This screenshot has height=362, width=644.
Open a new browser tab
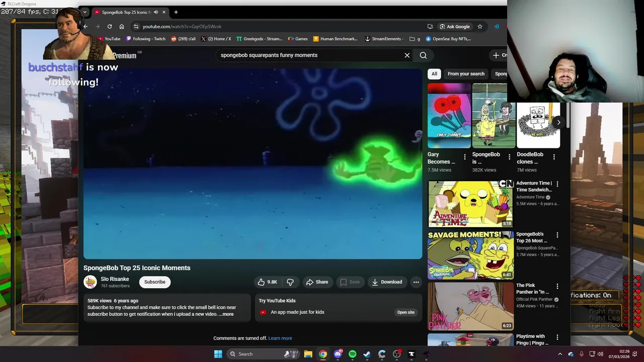point(176,12)
